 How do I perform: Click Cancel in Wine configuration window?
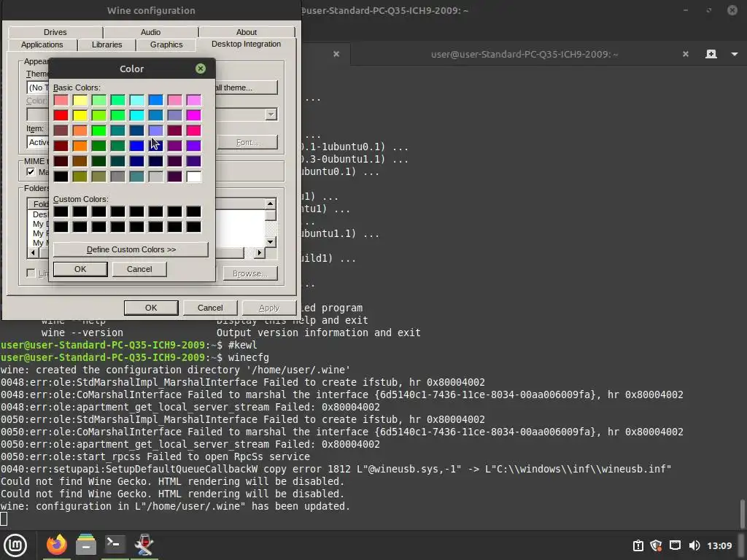click(x=210, y=308)
